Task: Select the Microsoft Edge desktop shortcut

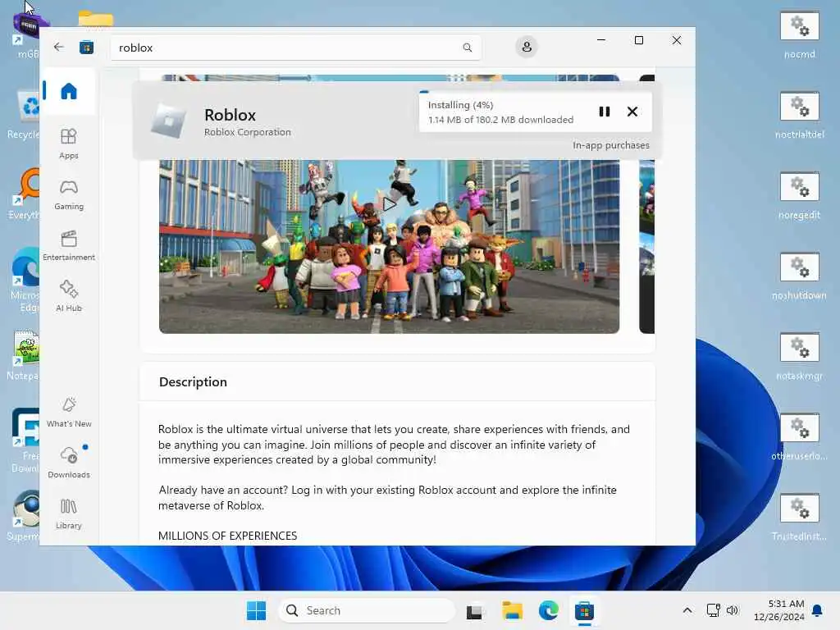Action: (x=24, y=279)
